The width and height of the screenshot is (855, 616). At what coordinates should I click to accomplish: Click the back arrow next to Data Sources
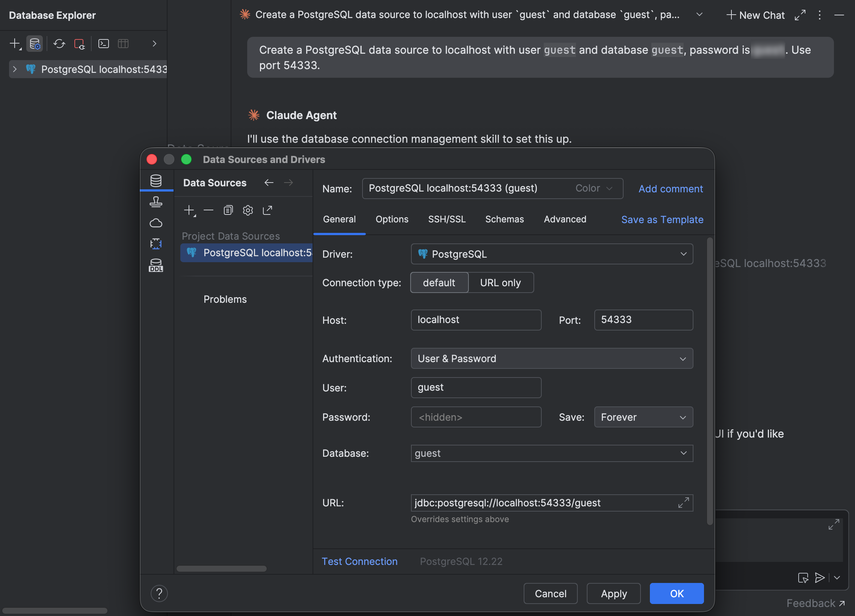tap(269, 183)
